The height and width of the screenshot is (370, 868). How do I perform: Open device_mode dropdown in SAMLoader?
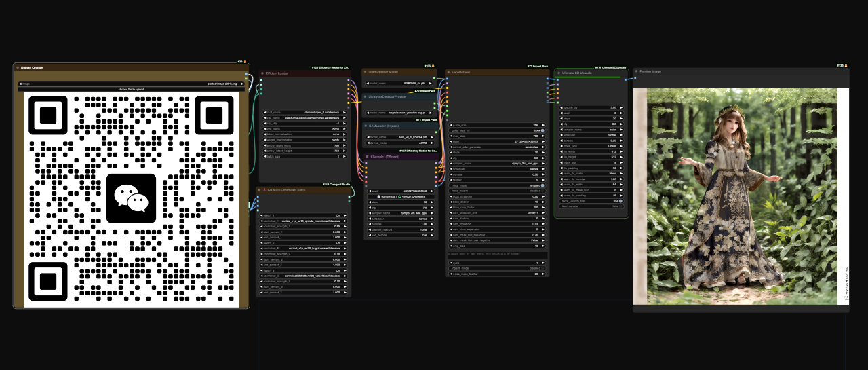(x=400, y=143)
